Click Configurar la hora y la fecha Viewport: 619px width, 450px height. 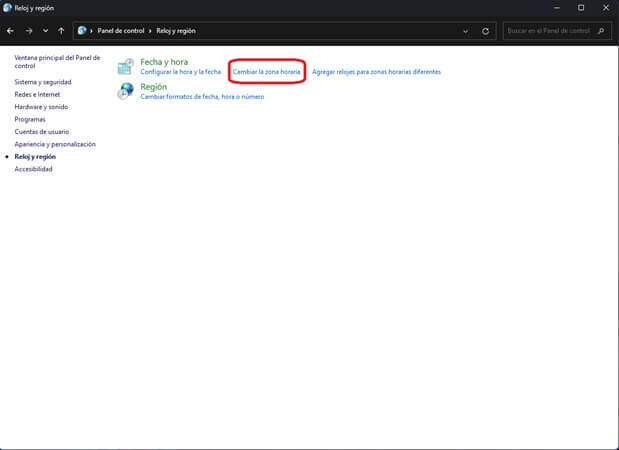coord(180,72)
